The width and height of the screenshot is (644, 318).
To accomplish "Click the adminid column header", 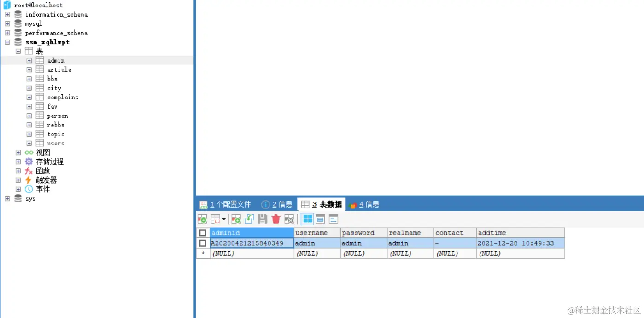I will [252, 233].
